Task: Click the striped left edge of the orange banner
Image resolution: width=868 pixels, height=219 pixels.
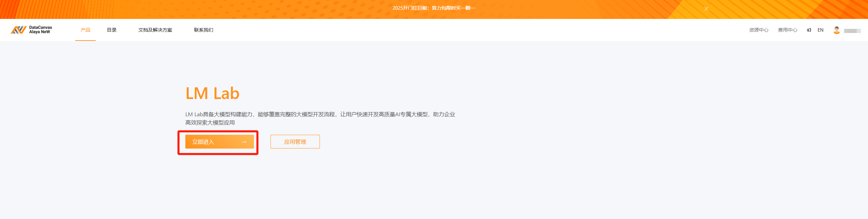Action: pyautogui.click(x=51, y=9)
